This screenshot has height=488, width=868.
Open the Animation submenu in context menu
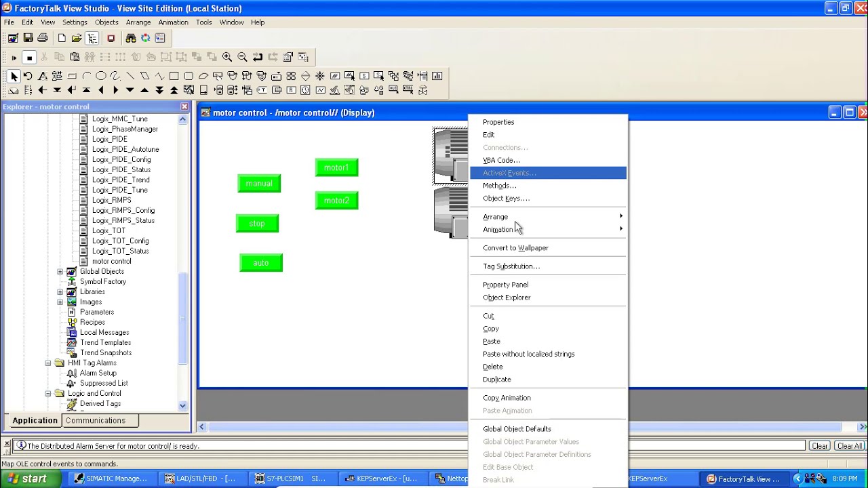pos(548,229)
